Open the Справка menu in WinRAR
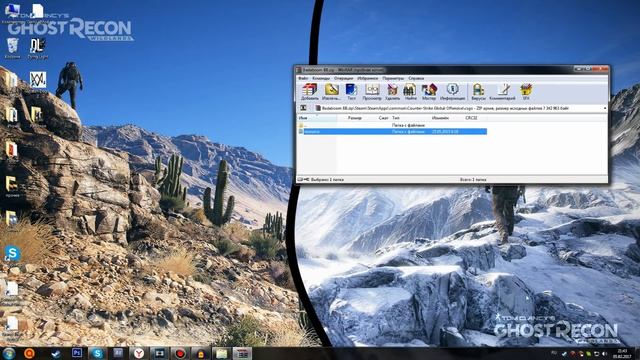Image resolution: width=640 pixels, height=360 pixels. pyautogui.click(x=416, y=78)
